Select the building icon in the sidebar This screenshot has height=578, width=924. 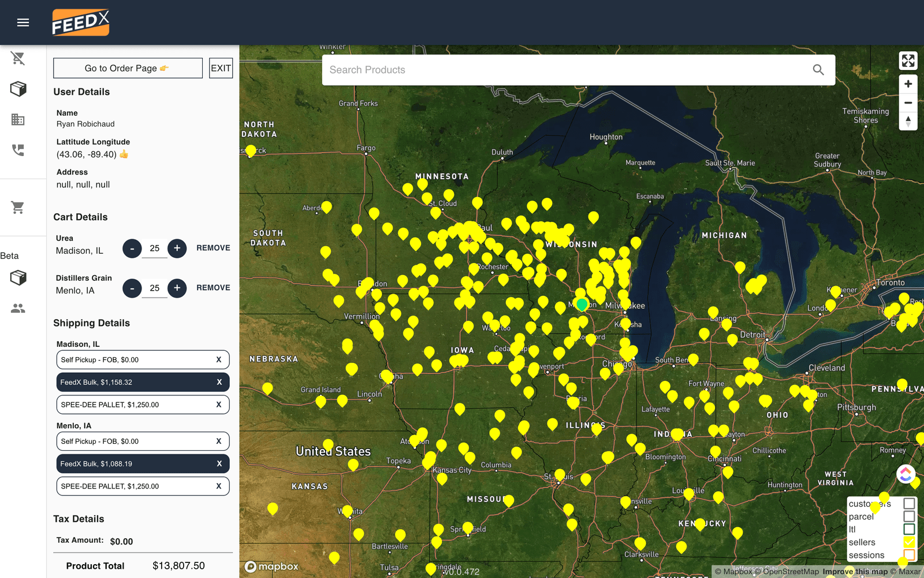18,120
